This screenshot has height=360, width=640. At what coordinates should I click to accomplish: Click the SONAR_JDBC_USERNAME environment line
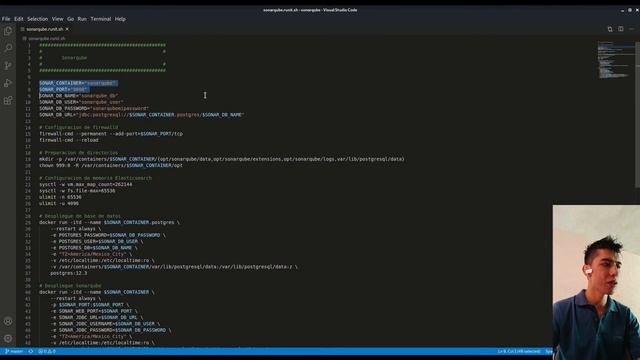(x=105, y=324)
